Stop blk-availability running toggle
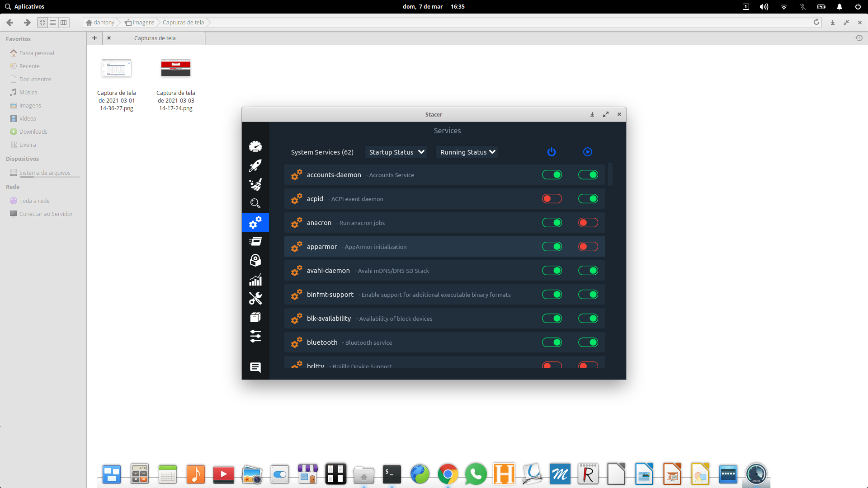Viewport: 868px width, 488px height. (588, 319)
